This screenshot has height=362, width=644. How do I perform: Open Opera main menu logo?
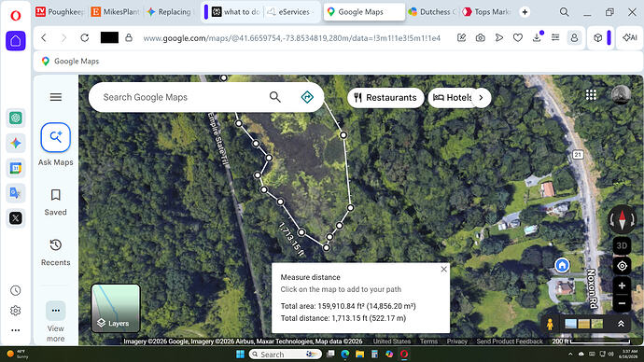(x=16, y=16)
